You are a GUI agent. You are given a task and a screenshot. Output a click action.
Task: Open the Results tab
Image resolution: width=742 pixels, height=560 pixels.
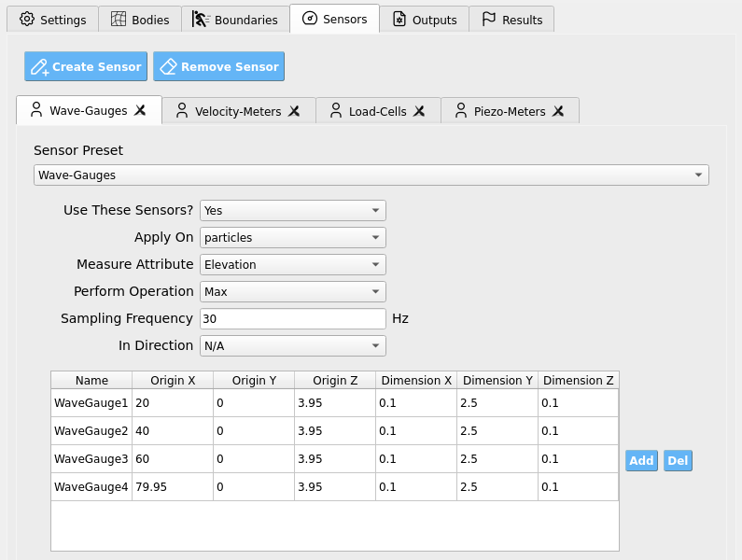(x=511, y=20)
